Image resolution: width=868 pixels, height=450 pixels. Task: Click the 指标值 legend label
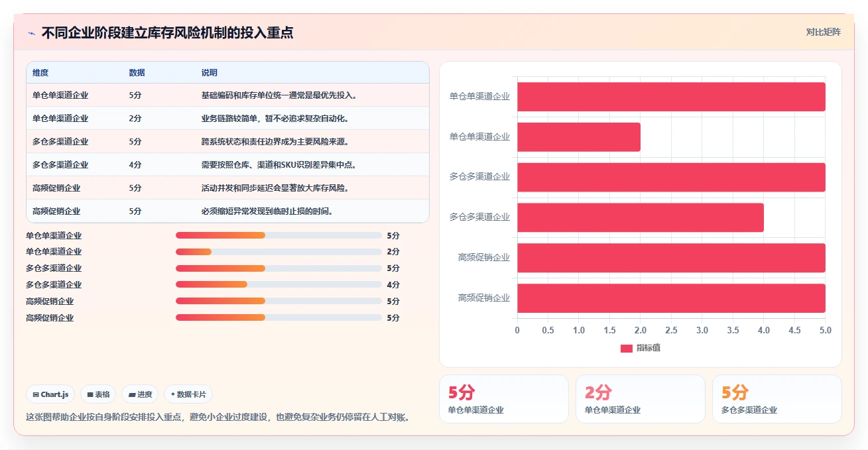tap(649, 348)
